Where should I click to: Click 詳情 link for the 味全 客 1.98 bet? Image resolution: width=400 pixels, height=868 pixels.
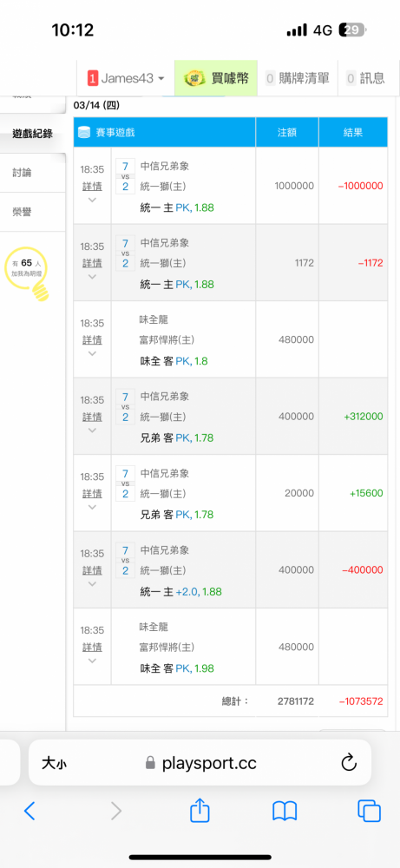92,647
